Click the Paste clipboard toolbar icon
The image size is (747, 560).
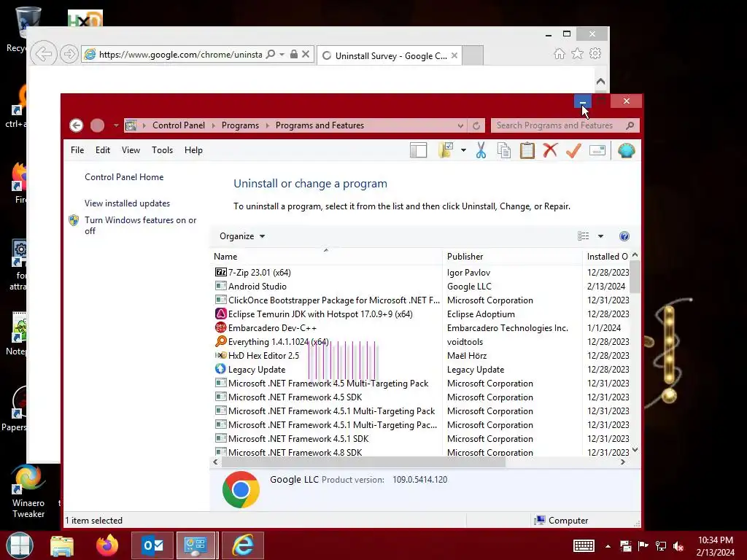(527, 150)
